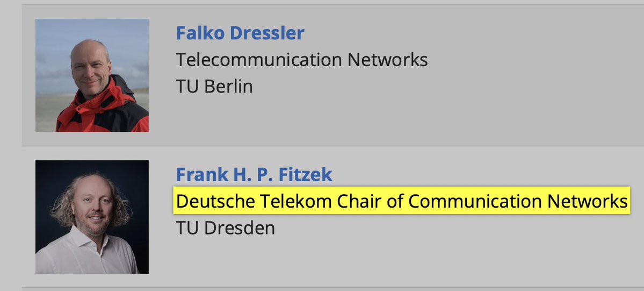Follow the Frank H. P. Fitzek name link
This screenshot has width=644, height=291.
click(254, 174)
